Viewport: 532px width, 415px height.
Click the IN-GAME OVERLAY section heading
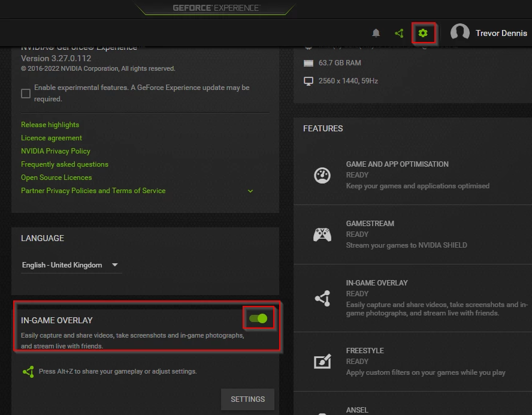57,320
